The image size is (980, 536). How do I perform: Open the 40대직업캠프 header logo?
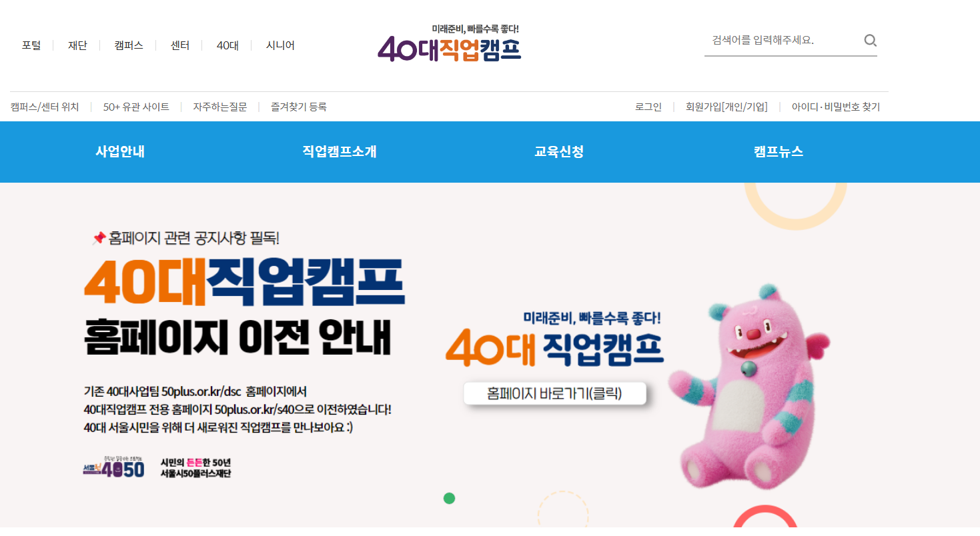pyautogui.click(x=449, y=43)
